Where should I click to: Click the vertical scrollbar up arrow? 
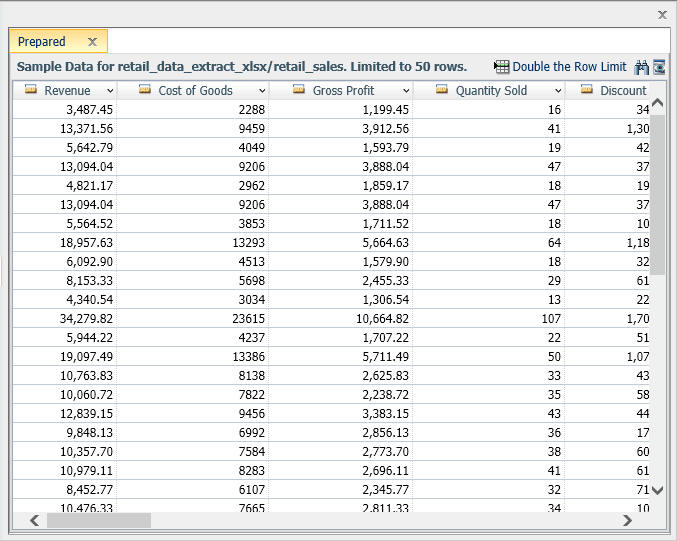pos(657,103)
